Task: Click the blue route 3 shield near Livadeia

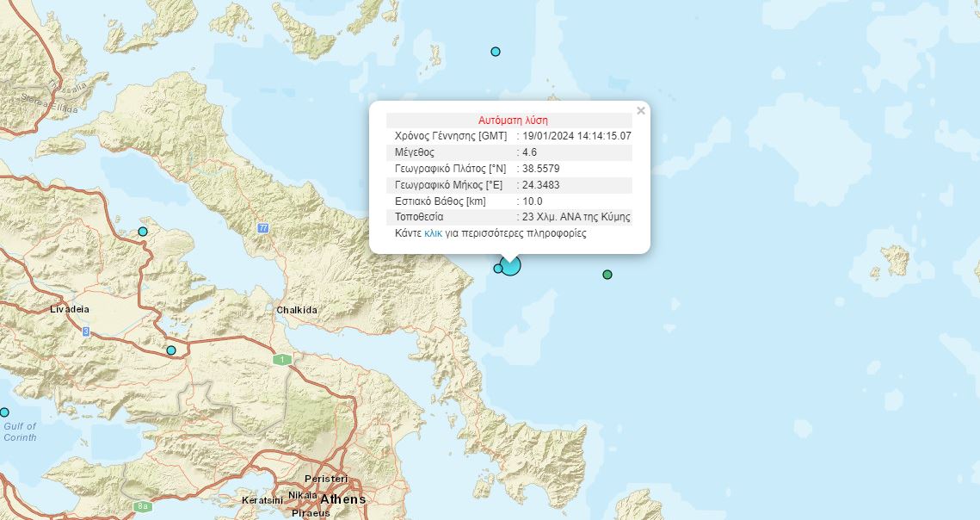Action: [x=84, y=330]
